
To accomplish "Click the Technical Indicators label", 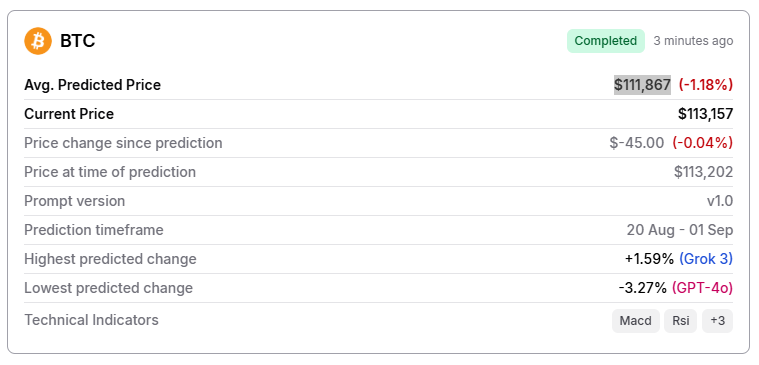I will (91, 320).
